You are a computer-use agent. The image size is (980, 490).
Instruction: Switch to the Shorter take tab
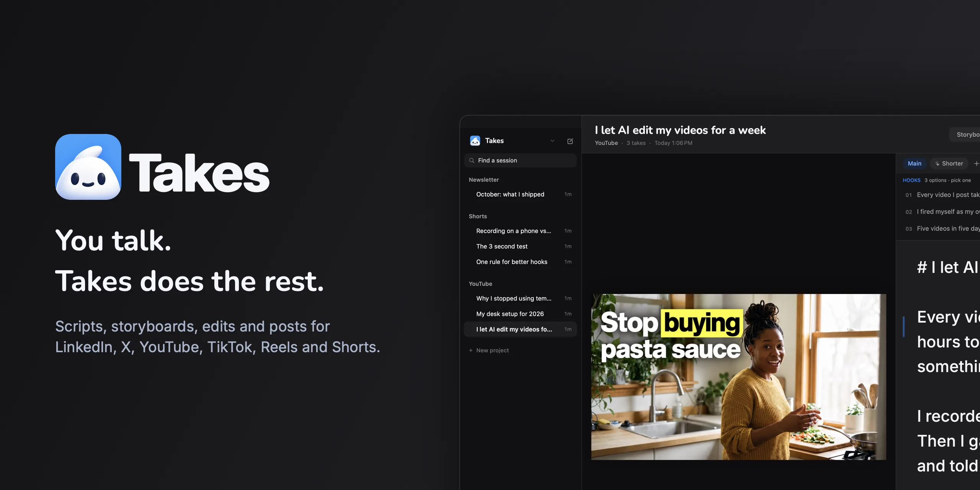pyautogui.click(x=949, y=163)
